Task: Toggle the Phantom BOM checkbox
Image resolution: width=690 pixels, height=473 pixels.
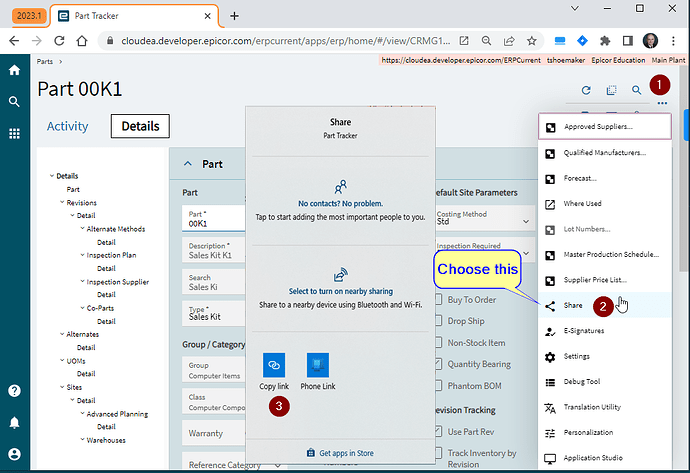Action: (439, 385)
